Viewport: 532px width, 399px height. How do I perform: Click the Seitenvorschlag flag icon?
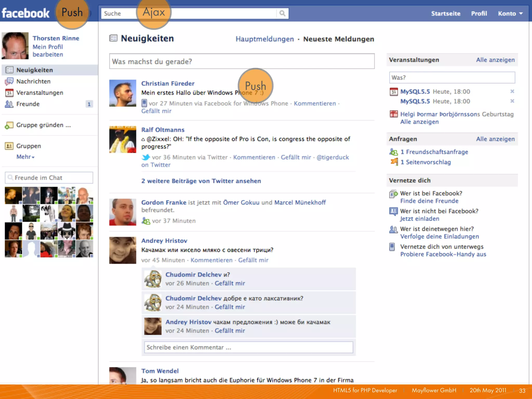tap(394, 162)
